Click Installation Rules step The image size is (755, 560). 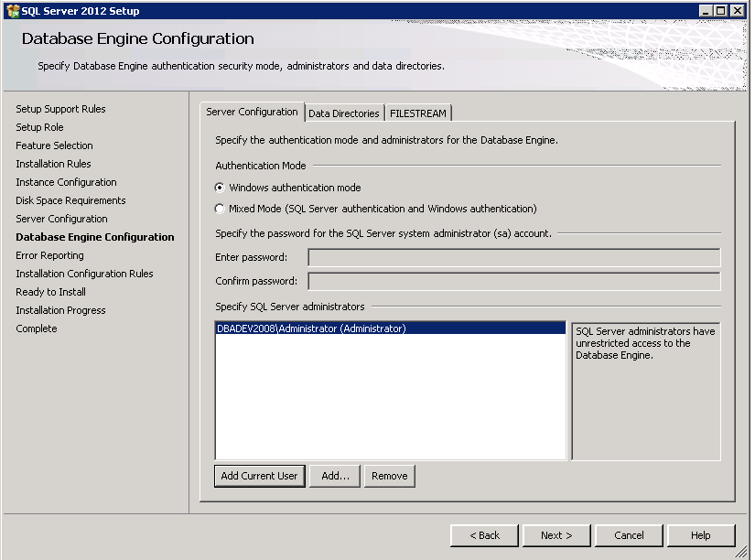coord(53,164)
